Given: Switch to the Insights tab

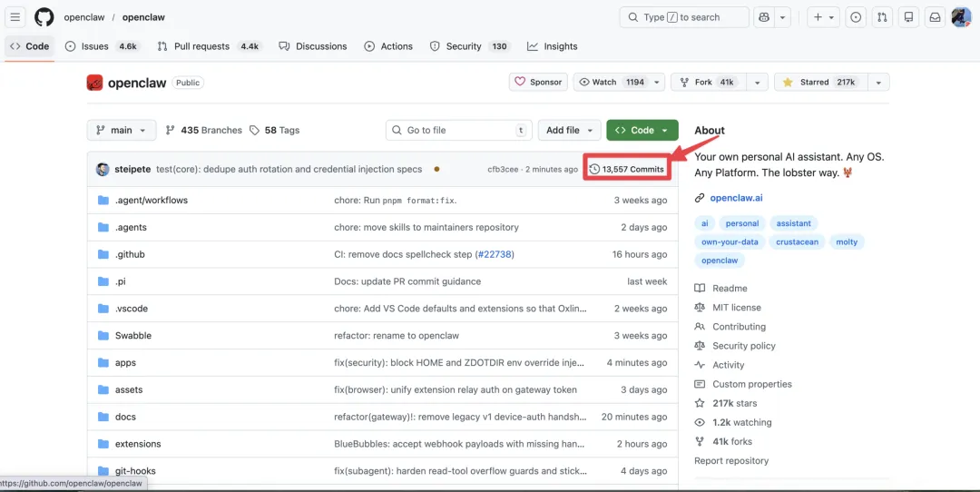Looking at the screenshot, I should 553,46.
